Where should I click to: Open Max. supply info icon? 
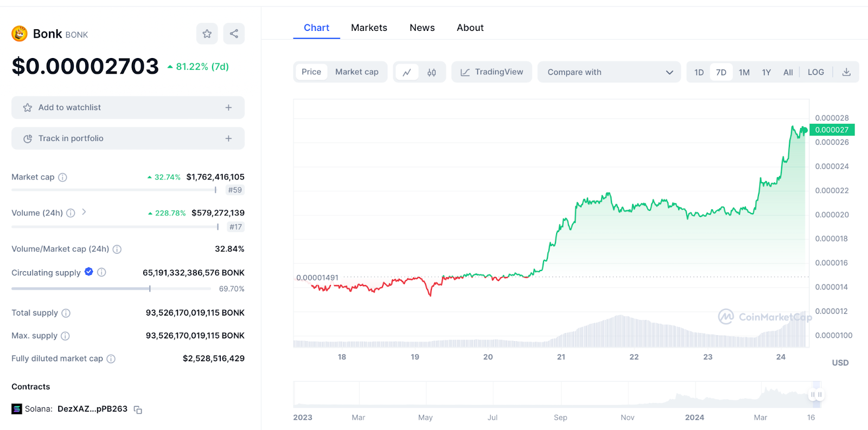65,336
